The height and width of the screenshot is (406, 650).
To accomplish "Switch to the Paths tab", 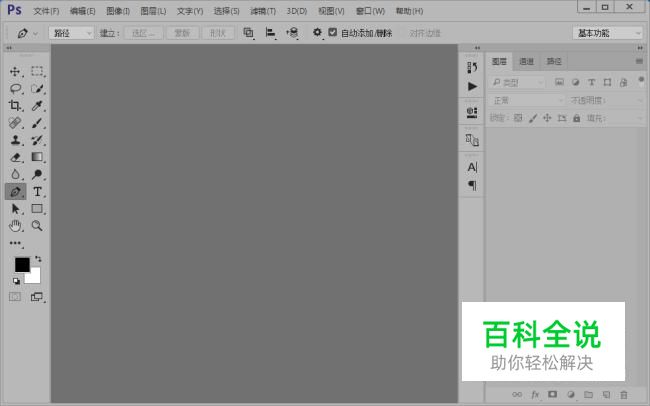I will tap(554, 61).
